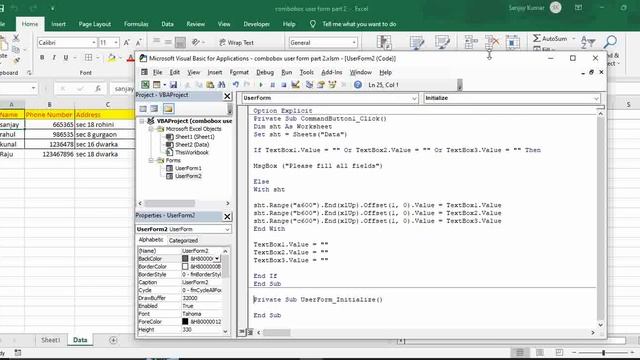Screen dimensions: 640x360
Task: Open Calibri font name dropdown
Action: pyautogui.click(x=93, y=42)
